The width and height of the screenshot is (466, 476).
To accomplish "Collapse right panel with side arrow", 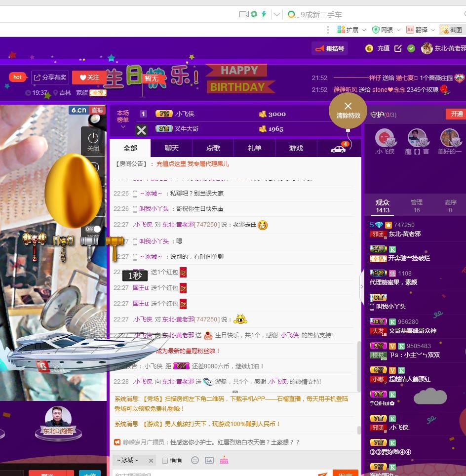I will coord(361,286).
